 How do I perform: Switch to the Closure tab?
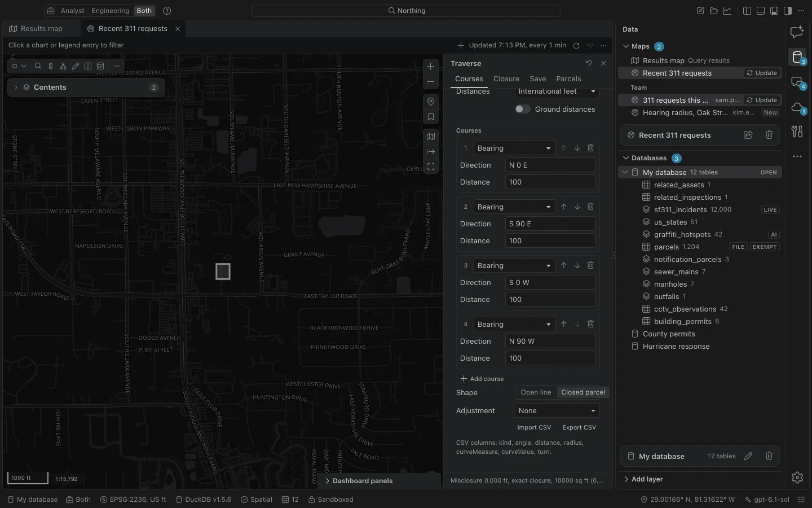tap(506, 79)
